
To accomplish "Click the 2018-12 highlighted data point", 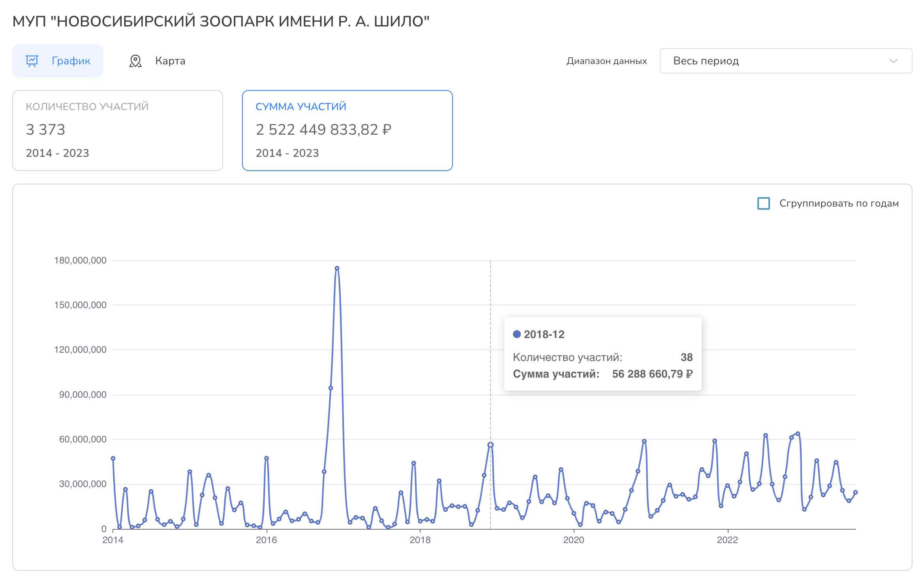I will 490,445.
